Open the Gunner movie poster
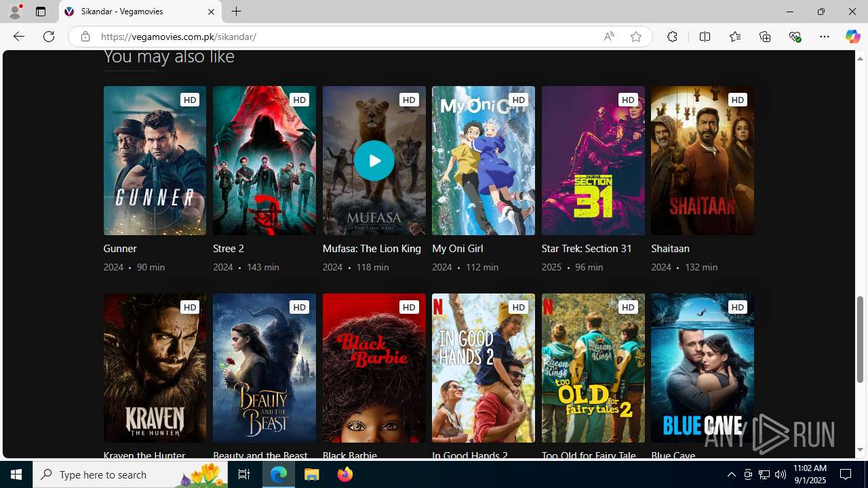Image resolution: width=868 pixels, height=488 pixels. 155,161
